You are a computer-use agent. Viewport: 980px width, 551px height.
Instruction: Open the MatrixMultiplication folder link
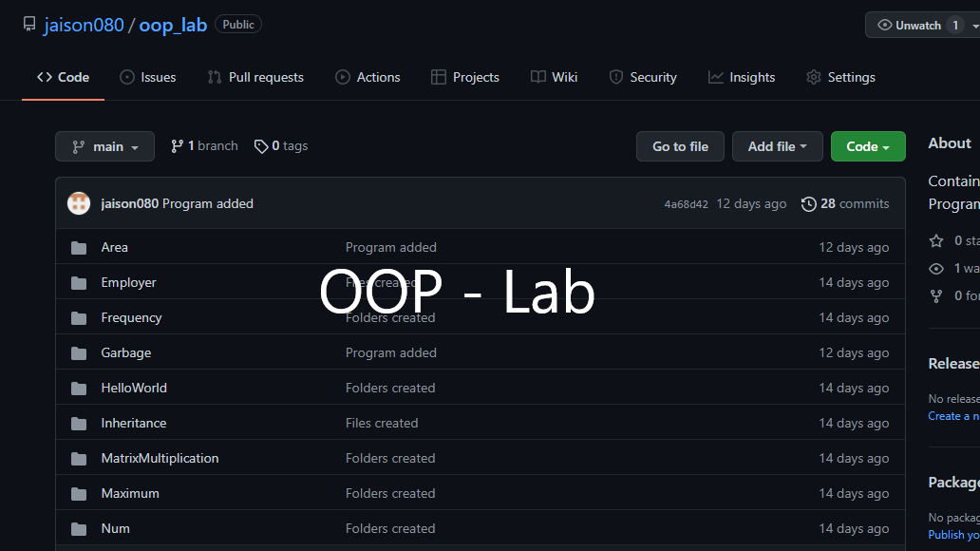click(x=160, y=458)
